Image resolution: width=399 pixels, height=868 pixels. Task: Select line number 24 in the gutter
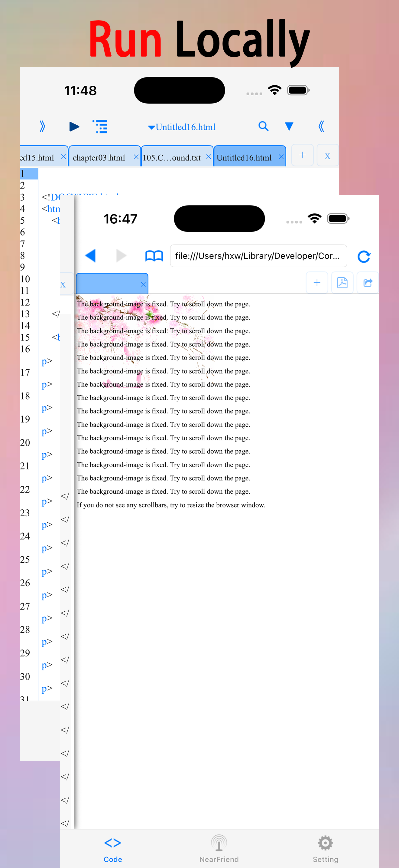(25, 536)
